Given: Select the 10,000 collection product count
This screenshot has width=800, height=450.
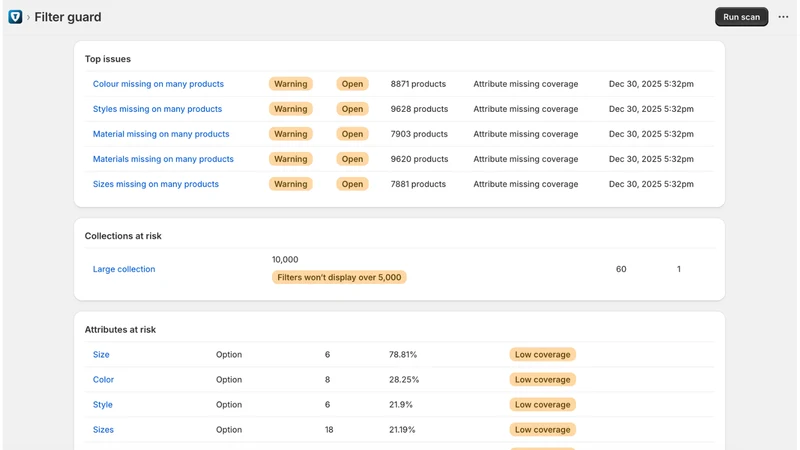Looking at the screenshot, I should click(285, 259).
